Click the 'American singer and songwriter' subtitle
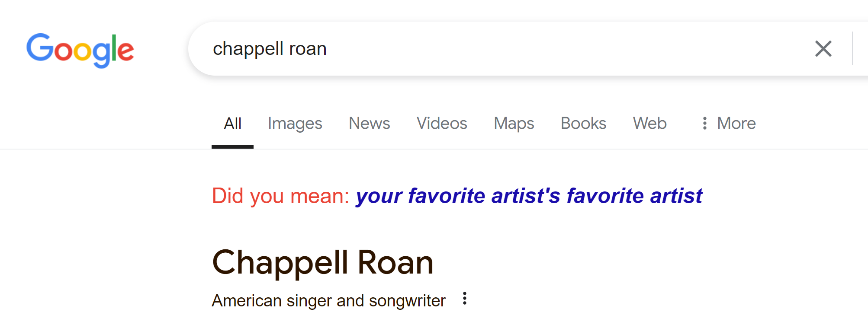The width and height of the screenshot is (868, 328). point(328,301)
